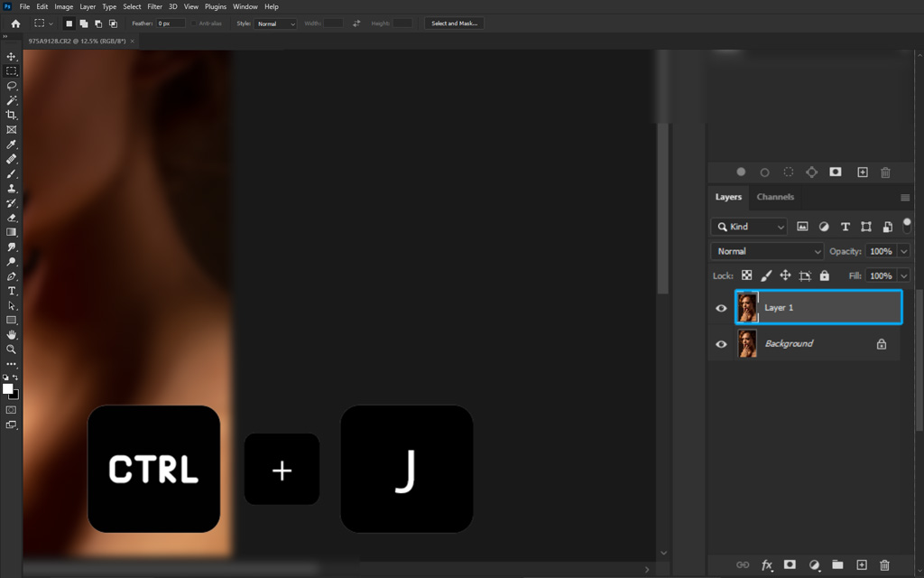Screen dimensions: 924x578
Task: Select the Zoom tool
Action: [x=11, y=350]
